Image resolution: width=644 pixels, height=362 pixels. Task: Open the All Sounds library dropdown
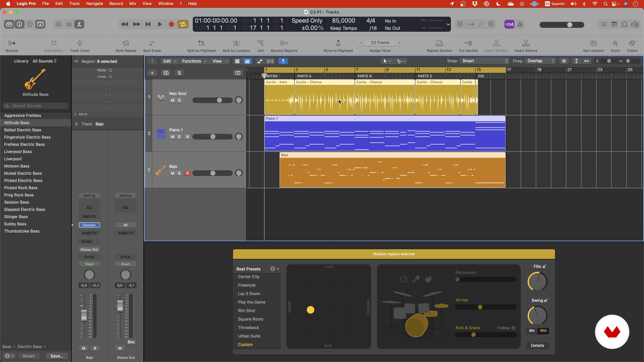[44, 61]
